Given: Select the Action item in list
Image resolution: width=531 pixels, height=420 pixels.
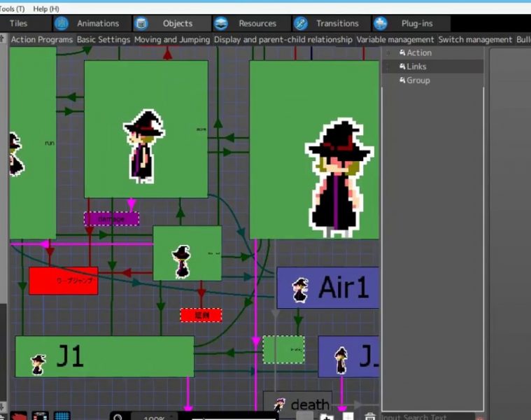Looking at the screenshot, I should click(433, 52).
